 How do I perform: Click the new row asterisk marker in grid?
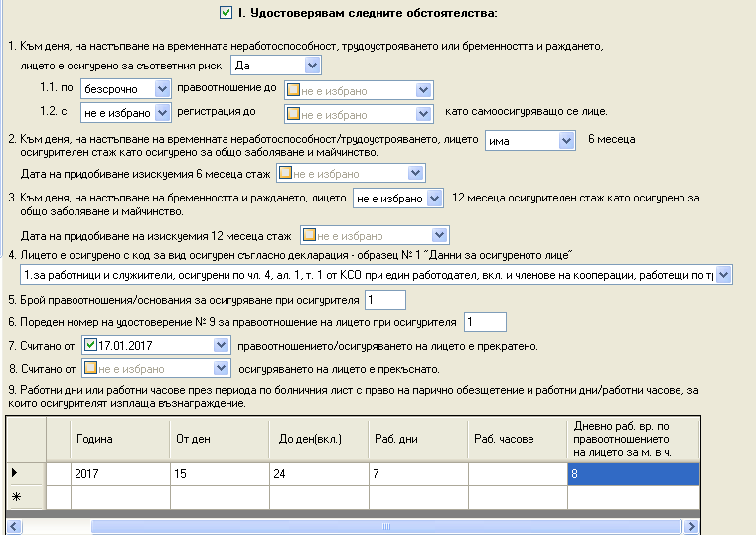(x=14, y=496)
